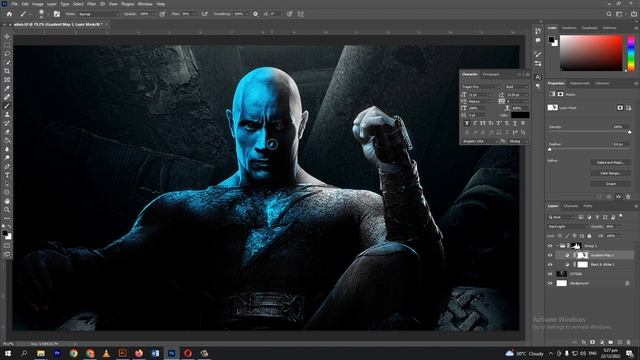The image size is (640, 360).
Task: Select the Lasso tool
Action: pyautogui.click(x=7, y=53)
